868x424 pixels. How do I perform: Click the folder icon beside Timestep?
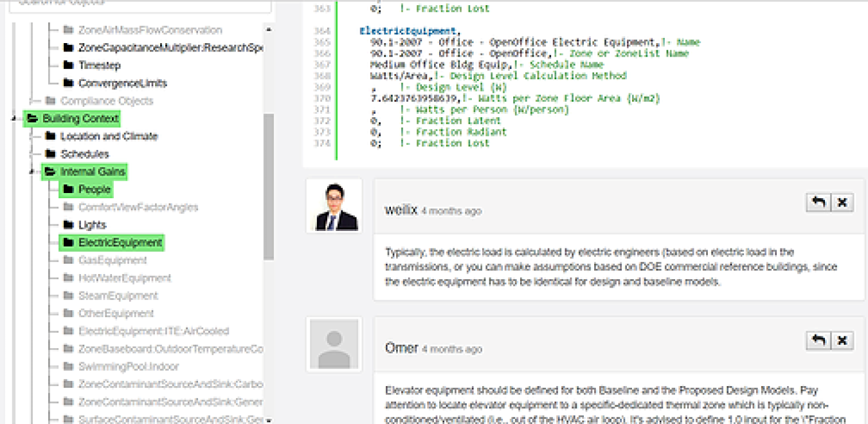pyautogui.click(x=69, y=65)
